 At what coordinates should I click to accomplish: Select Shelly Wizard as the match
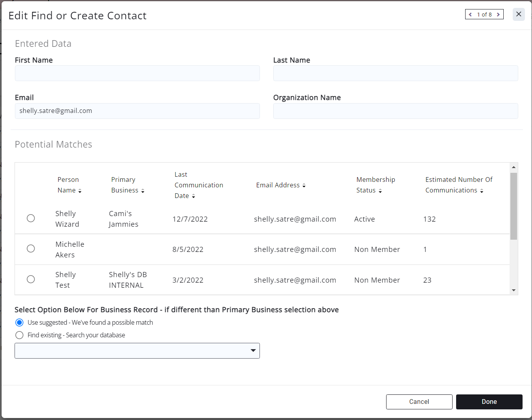[31, 218]
